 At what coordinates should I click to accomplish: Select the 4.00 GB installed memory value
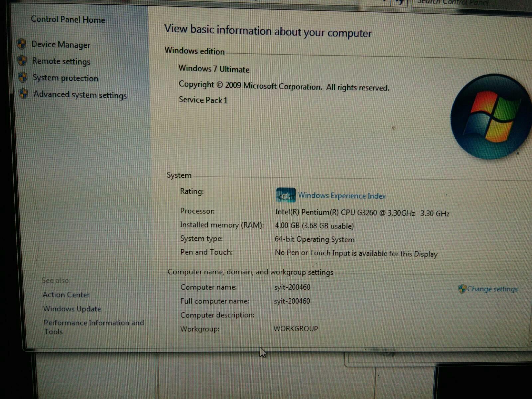pyautogui.click(x=314, y=226)
